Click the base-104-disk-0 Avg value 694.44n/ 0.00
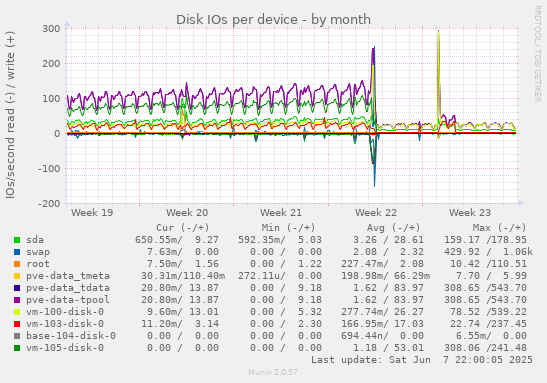 point(382,336)
